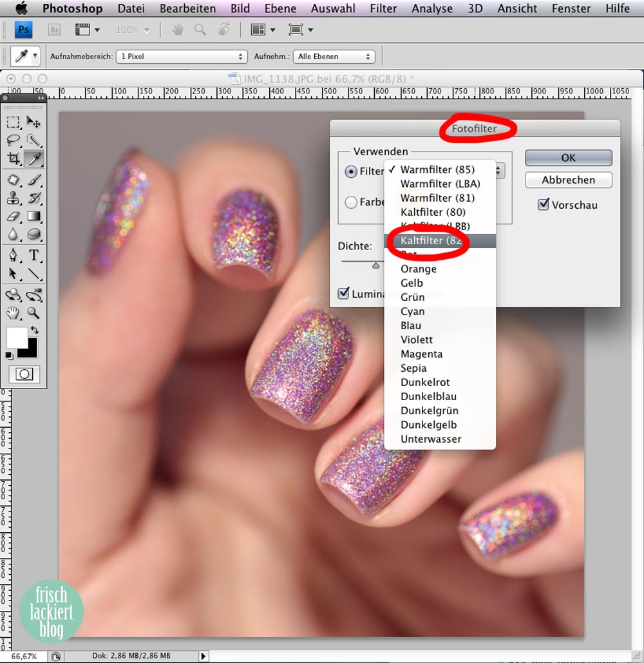Select the Farbe radio button

tap(350, 202)
